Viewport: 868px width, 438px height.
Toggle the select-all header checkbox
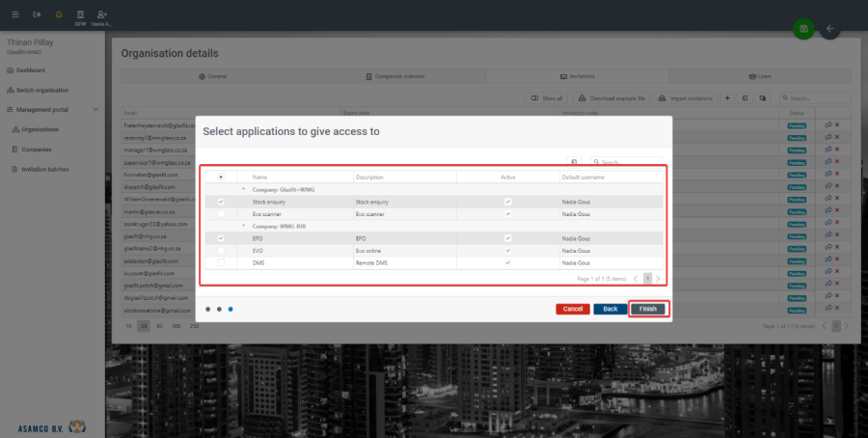click(x=222, y=178)
